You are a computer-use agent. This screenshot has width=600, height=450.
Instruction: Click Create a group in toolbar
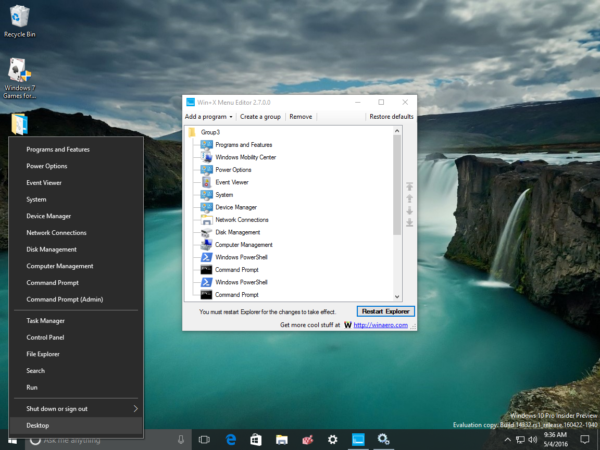click(x=260, y=117)
